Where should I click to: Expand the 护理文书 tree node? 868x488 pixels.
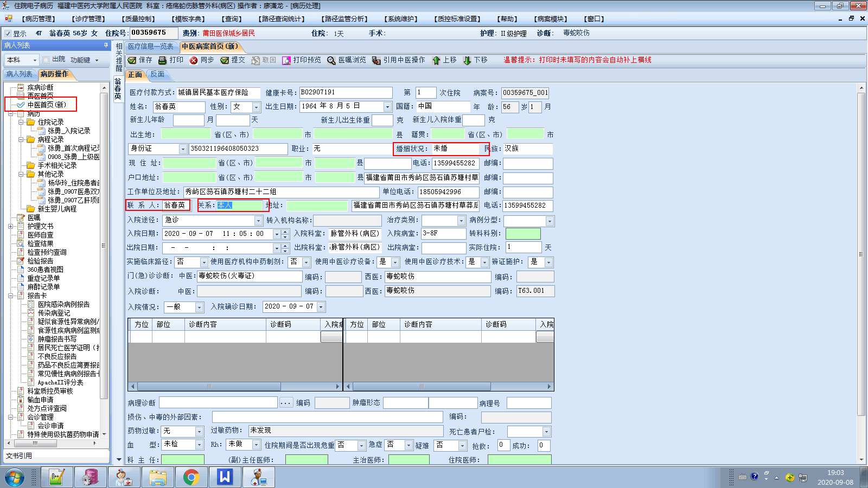click(10, 227)
